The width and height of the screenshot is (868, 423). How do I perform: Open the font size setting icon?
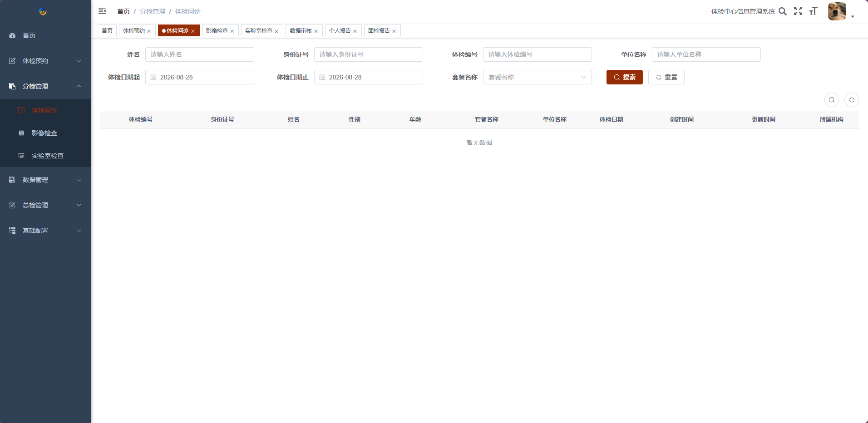coord(813,11)
